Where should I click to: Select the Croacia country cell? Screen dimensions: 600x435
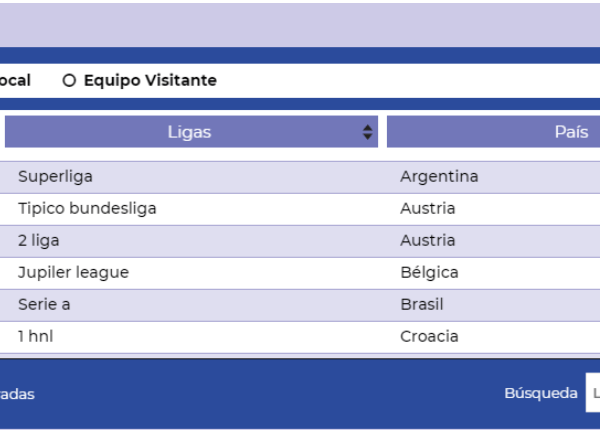pos(429,337)
